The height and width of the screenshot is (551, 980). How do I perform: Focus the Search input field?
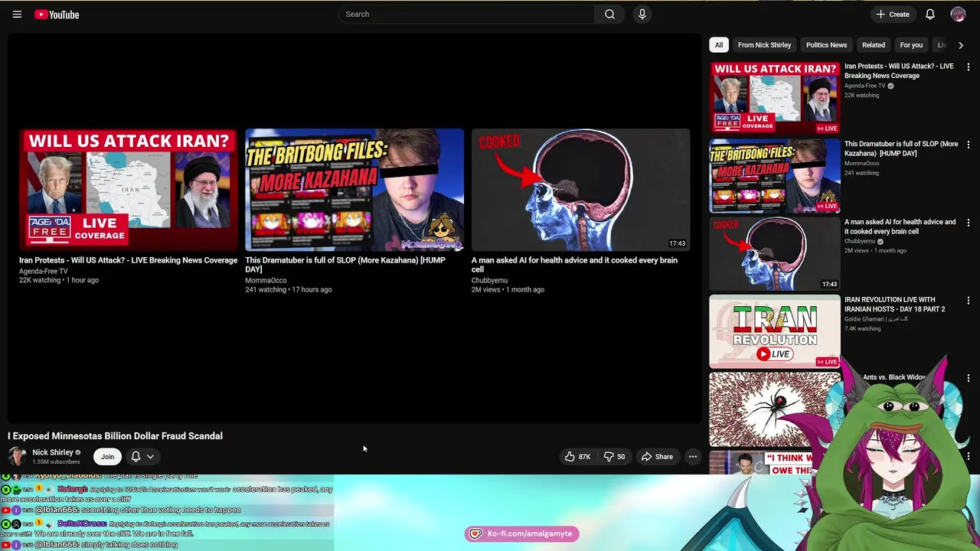pyautogui.click(x=466, y=14)
